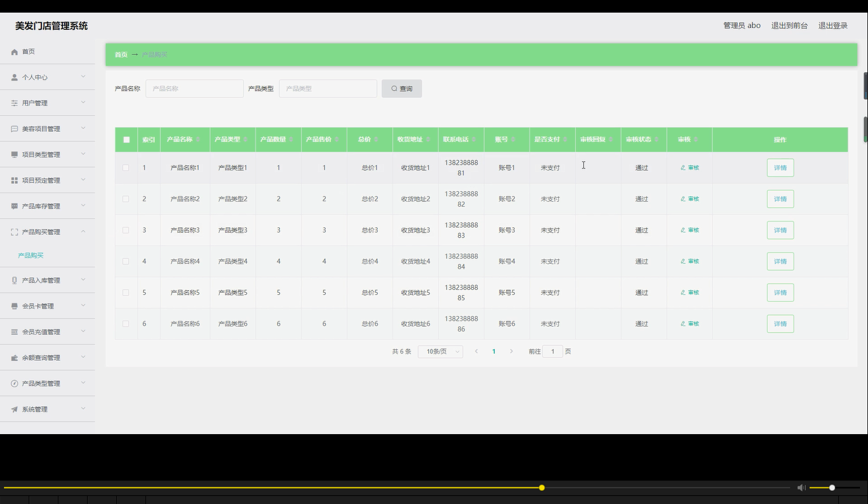Screen dimensions: 868x504
Task: Click the icon beside 余额查询管理
Action: [x=14, y=358]
